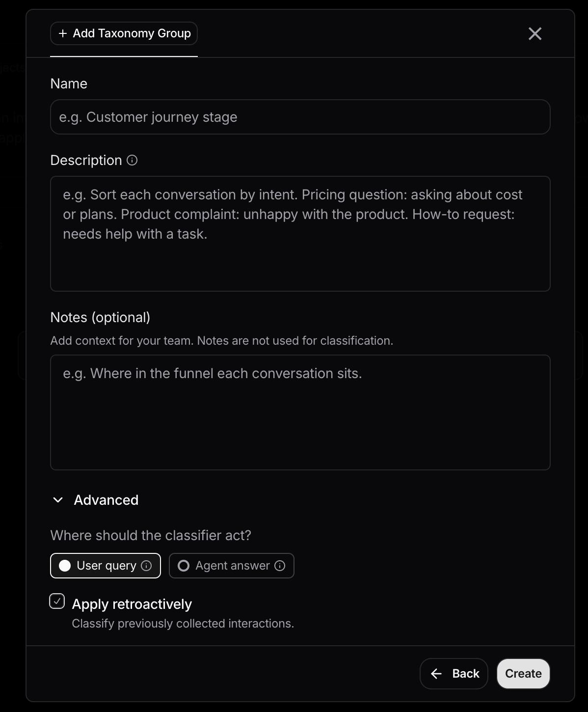Image resolution: width=588 pixels, height=712 pixels.
Task: Click the Notes (optional) label
Action: tap(100, 317)
